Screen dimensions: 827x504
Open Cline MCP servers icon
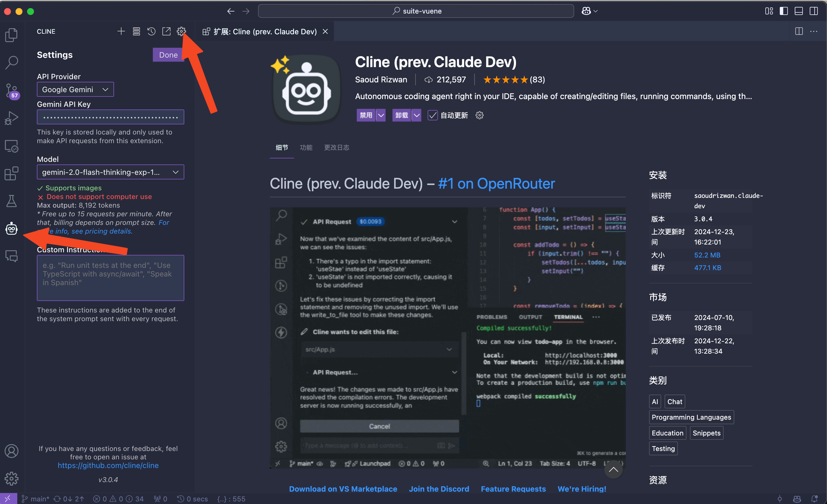coord(136,31)
